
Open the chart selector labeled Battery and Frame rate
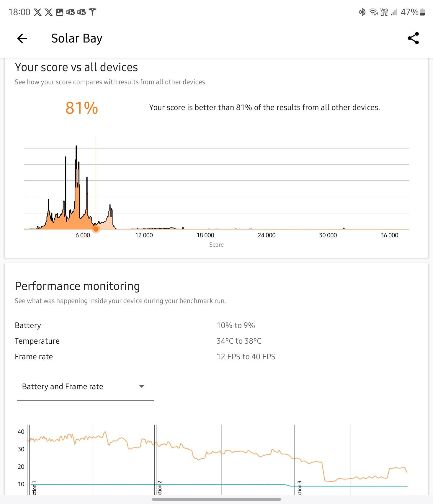click(x=63, y=386)
